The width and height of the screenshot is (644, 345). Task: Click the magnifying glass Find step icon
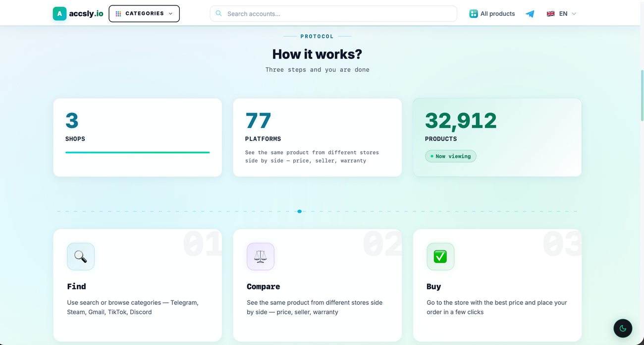pyautogui.click(x=81, y=256)
